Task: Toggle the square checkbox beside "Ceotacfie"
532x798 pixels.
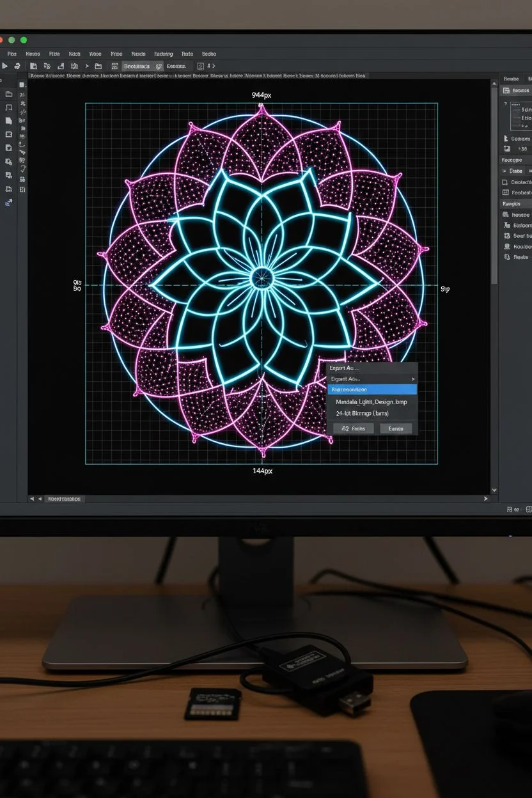Action: 506,182
